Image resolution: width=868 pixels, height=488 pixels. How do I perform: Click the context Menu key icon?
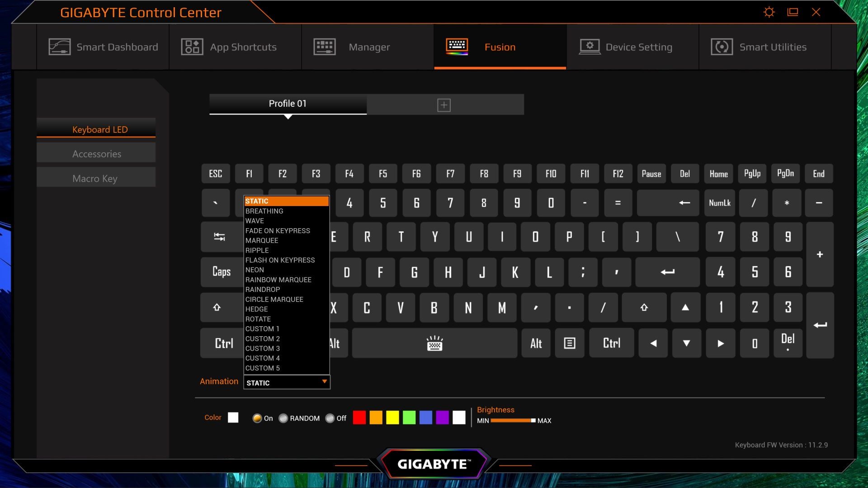click(570, 343)
